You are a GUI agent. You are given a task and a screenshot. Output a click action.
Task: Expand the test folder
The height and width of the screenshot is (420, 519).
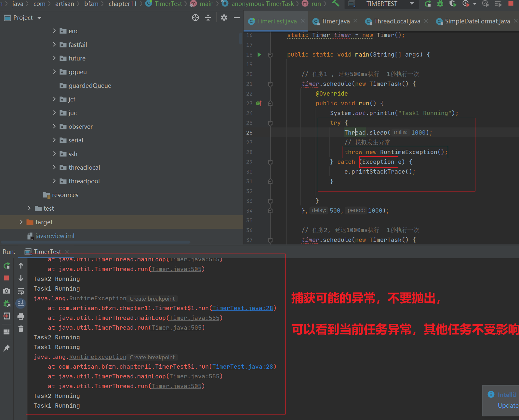pyautogui.click(x=29, y=208)
